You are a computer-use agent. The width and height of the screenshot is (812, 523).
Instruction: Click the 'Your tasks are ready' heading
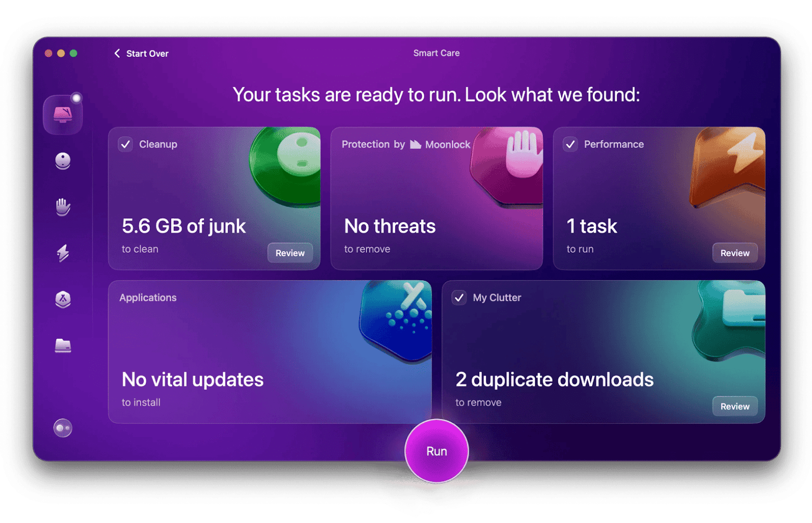point(436,95)
